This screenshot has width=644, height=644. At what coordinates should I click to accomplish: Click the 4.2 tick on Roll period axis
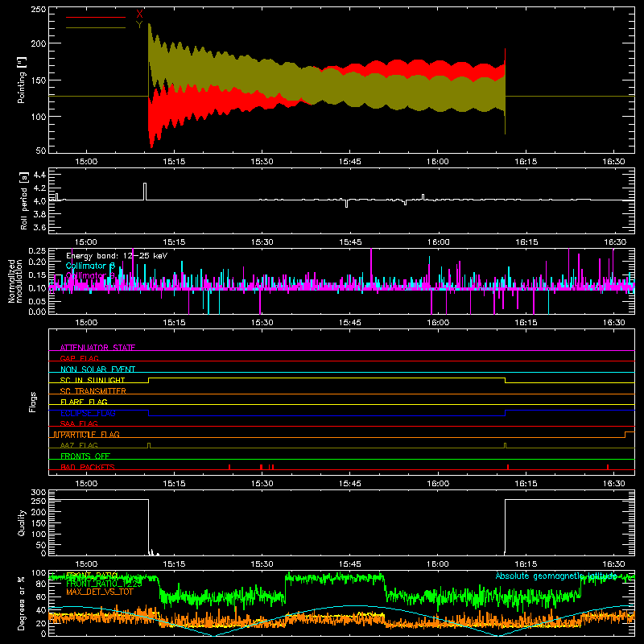pos(39,188)
